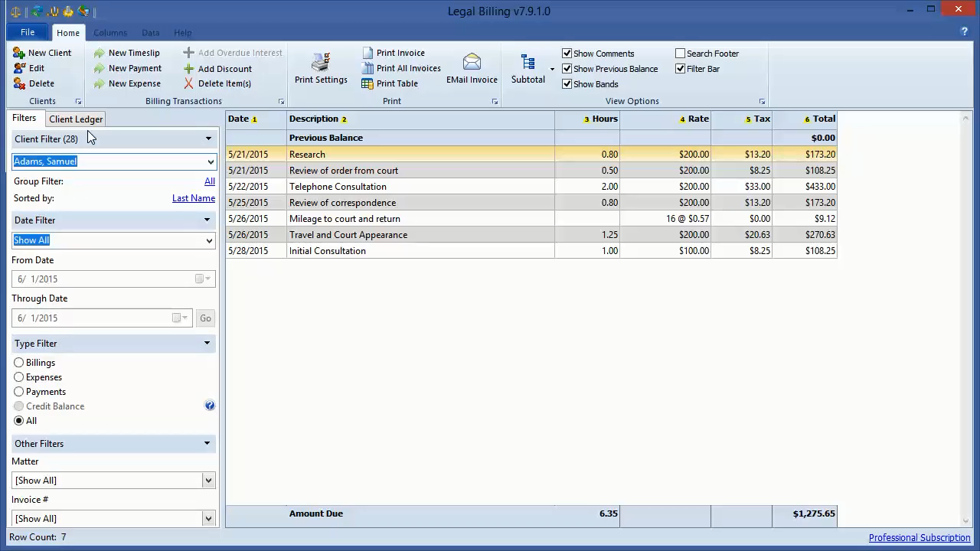Open Through Date calendar picker icon
This screenshot has height=551, width=980.
(x=180, y=318)
